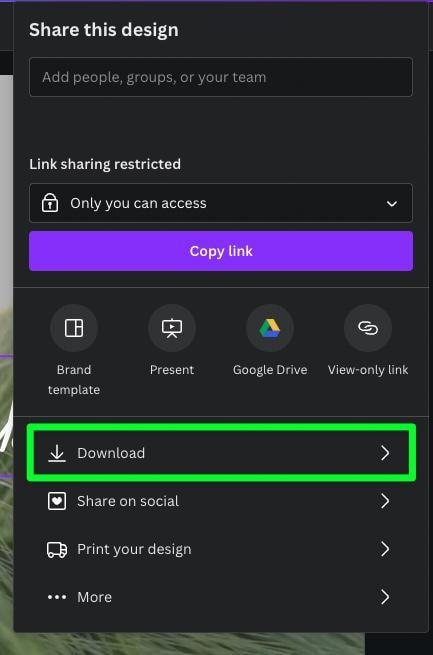Open the 'Only you can access' dropdown
433x655 pixels.
click(221, 203)
